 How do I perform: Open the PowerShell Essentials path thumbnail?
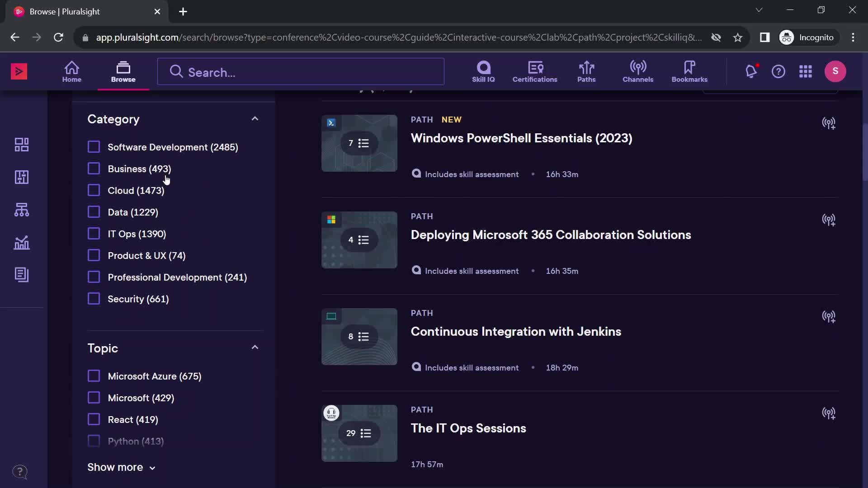click(x=359, y=143)
